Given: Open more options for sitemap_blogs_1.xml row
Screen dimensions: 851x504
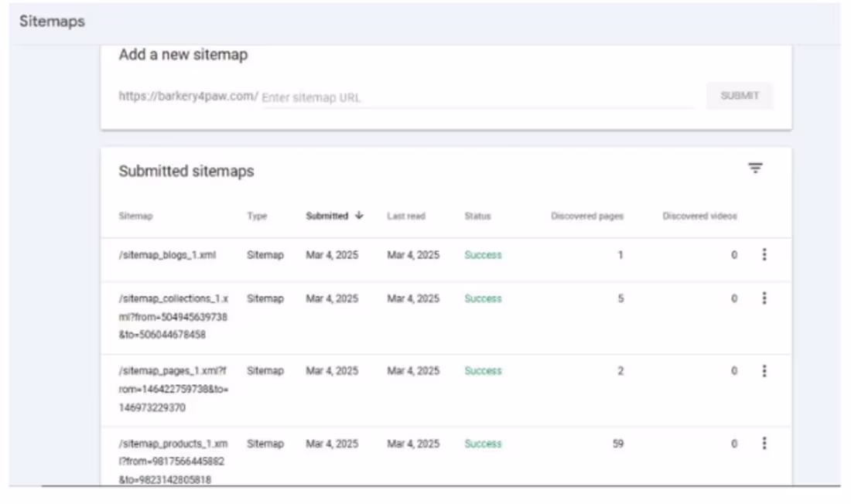Looking at the screenshot, I should [x=764, y=254].
